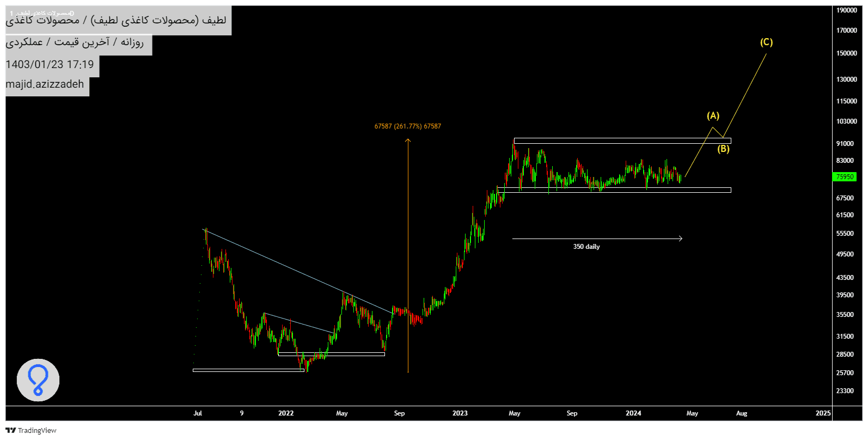Click the 55500 price axis label
Viewport: 868px width, 440px height.
(845, 234)
